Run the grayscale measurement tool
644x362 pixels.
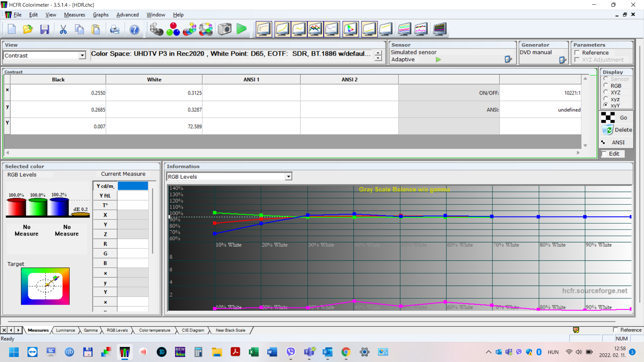coord(156,29)
